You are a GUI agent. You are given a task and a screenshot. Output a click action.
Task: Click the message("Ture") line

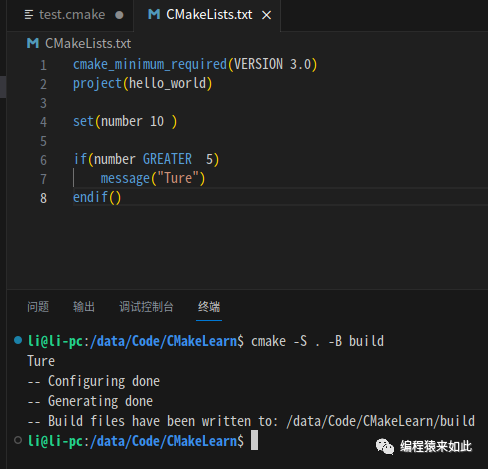153,178
